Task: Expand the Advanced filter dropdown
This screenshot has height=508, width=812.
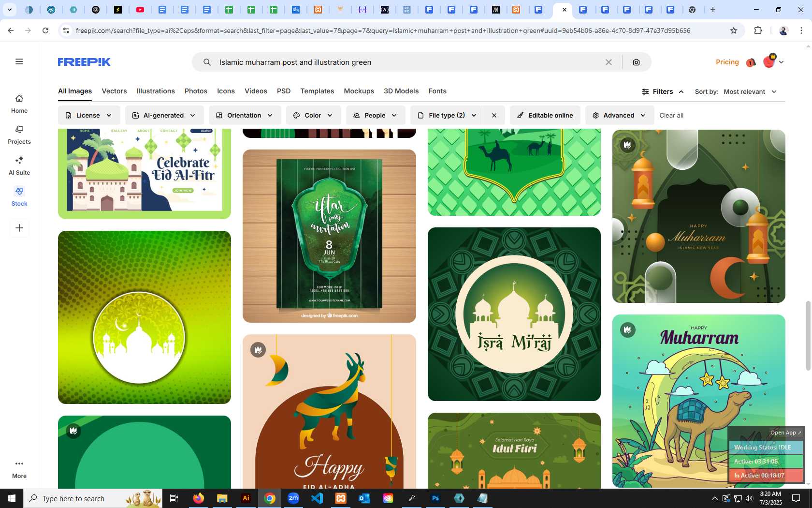Action: tap(619, 115)
